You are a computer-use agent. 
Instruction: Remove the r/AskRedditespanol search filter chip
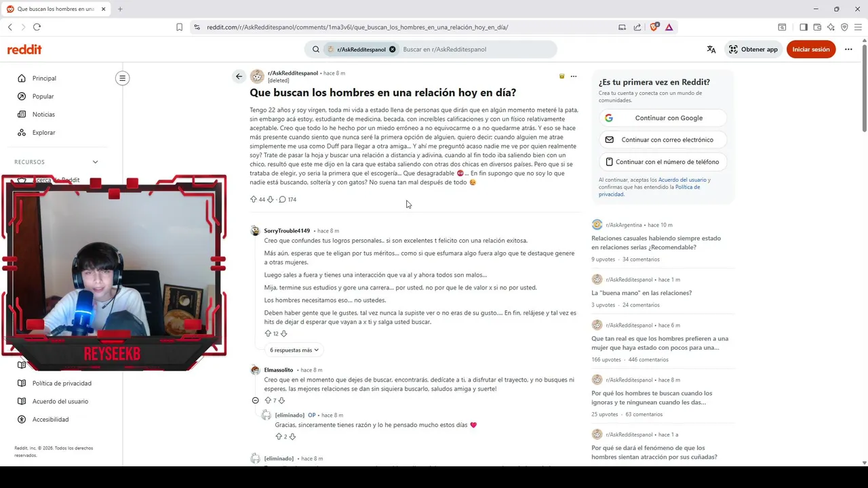[x=392, y=49]
